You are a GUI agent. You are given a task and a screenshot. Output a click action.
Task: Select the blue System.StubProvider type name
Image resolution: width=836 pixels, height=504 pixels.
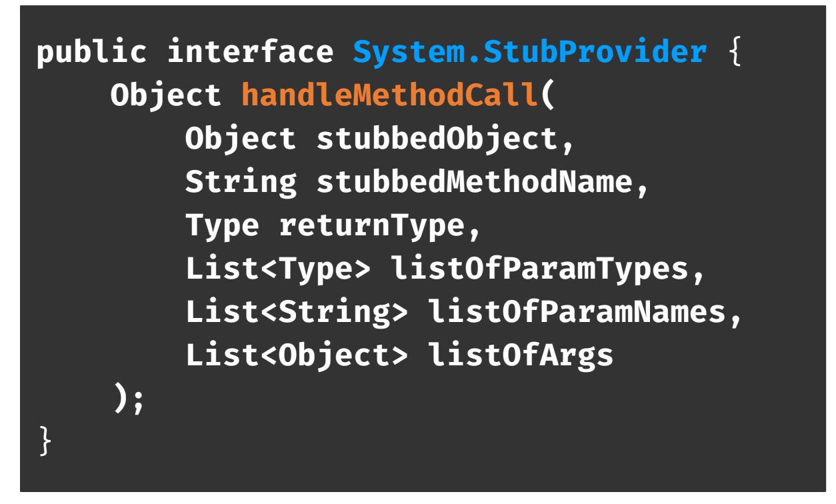(x=529, y=53)
